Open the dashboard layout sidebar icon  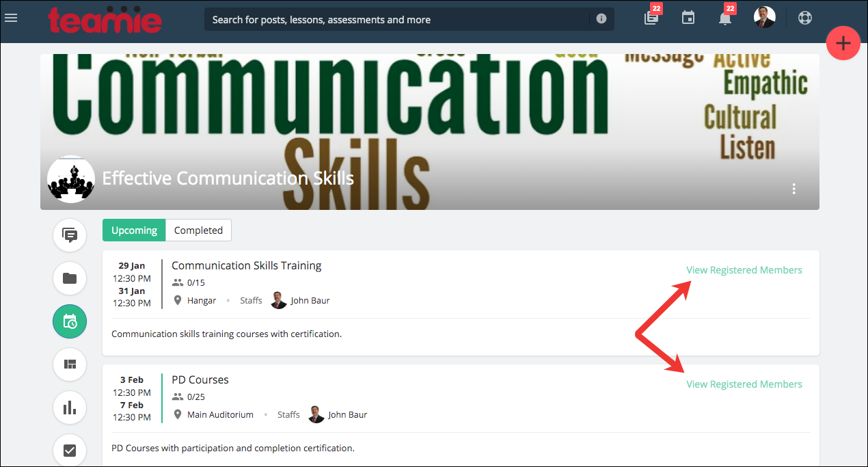click(70, 364)
